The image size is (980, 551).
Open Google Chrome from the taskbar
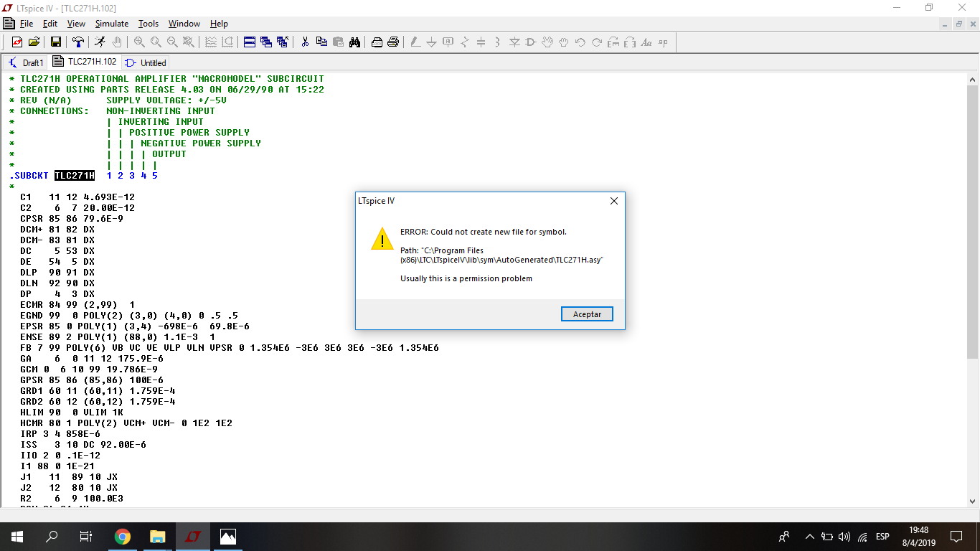coord(123,536)
